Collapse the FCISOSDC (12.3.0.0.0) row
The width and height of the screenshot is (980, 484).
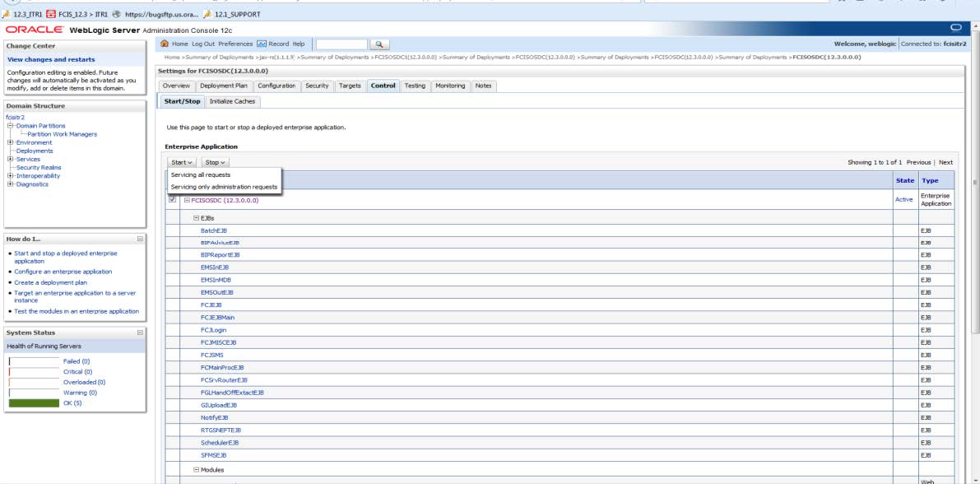[x=187, y=200]
